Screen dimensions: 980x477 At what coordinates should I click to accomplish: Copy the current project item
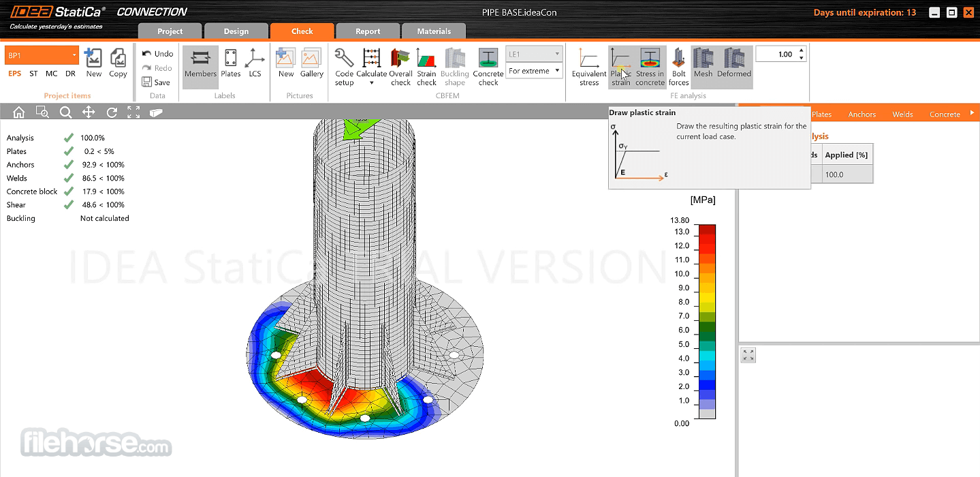tap(118, 63)
